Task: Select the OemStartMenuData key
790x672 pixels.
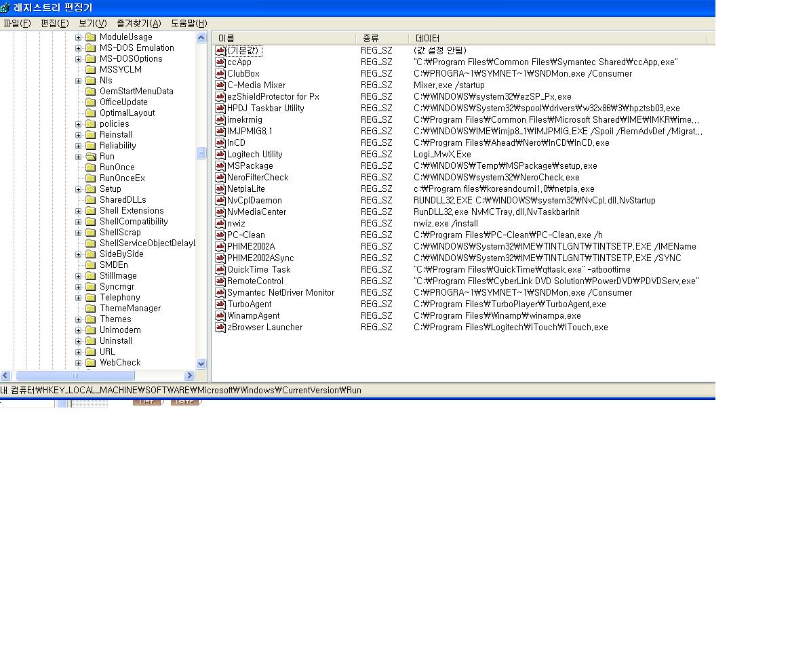Action: tap(136, 91)
